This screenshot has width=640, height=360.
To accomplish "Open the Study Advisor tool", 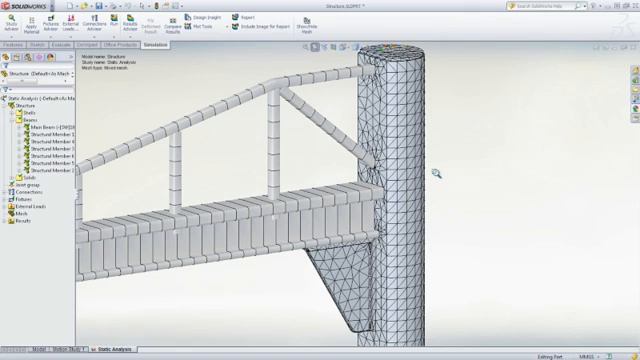I will [x=11, y=23].
